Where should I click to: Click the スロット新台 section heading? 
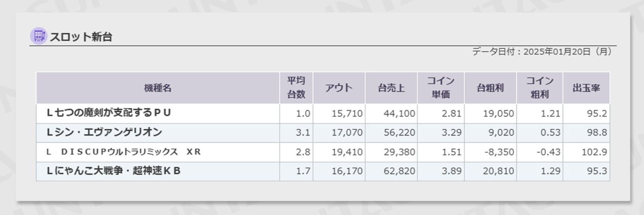coord(81,37)
